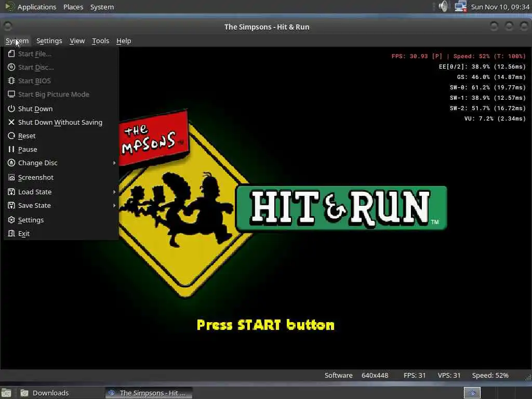
Task: Click the X icon for Shut Down Without Saving
Action: [x=11, y=122]
